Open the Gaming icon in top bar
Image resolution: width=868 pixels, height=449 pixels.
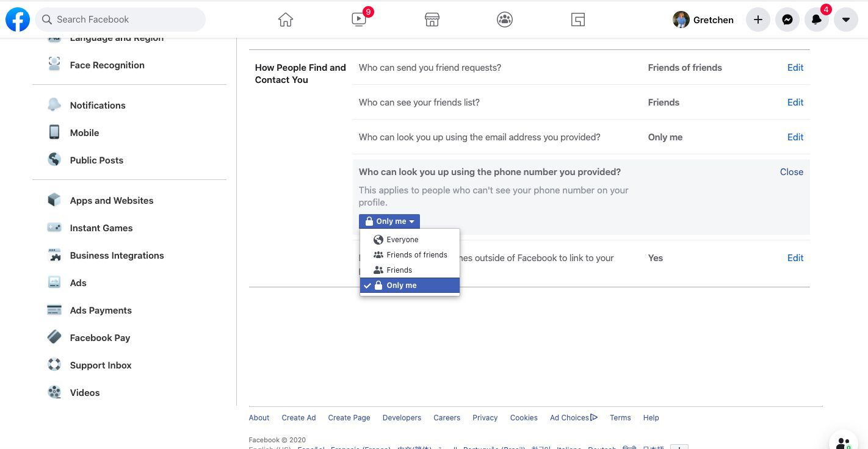(578, 20)
